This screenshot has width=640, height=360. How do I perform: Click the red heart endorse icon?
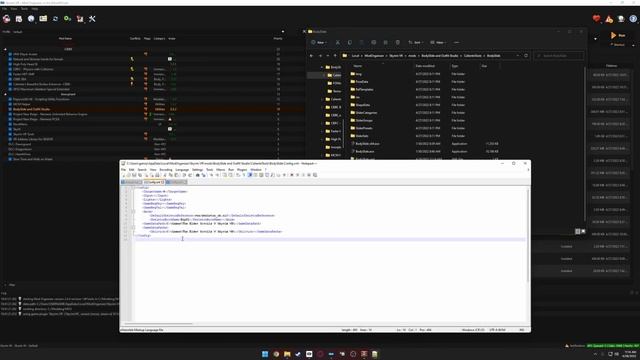(x=596, y=19)
